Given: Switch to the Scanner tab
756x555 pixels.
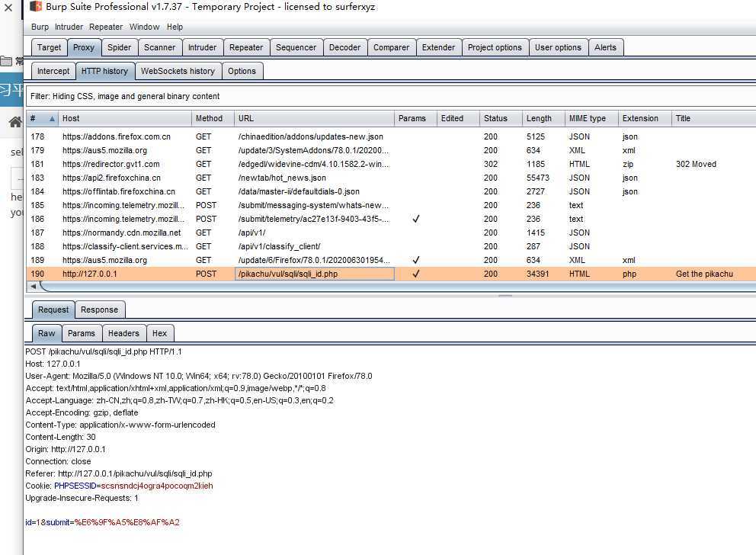Looking at the screenshot, I should [159, 47].
